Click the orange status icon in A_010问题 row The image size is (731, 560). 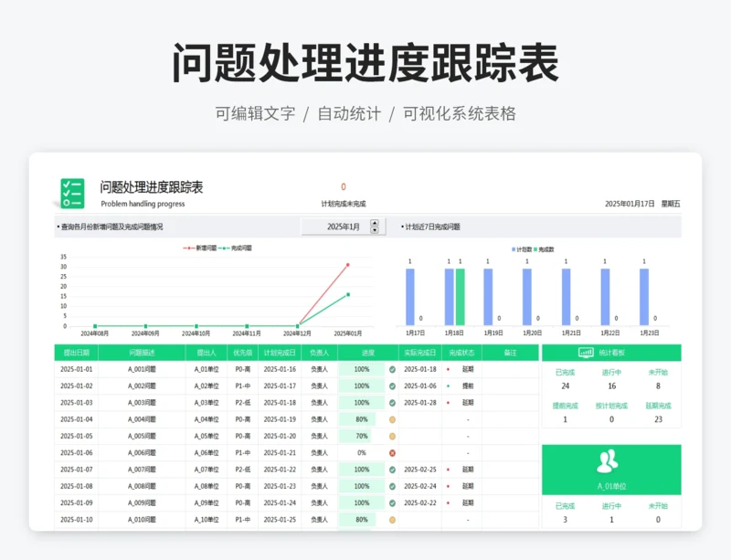[393, 520]
